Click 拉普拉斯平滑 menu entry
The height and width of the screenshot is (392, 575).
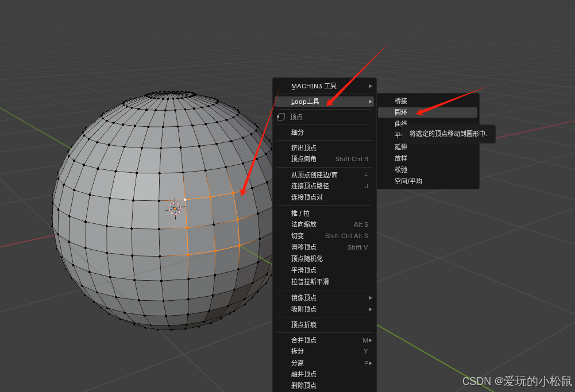pyautogui.click(x=324, y=282)
